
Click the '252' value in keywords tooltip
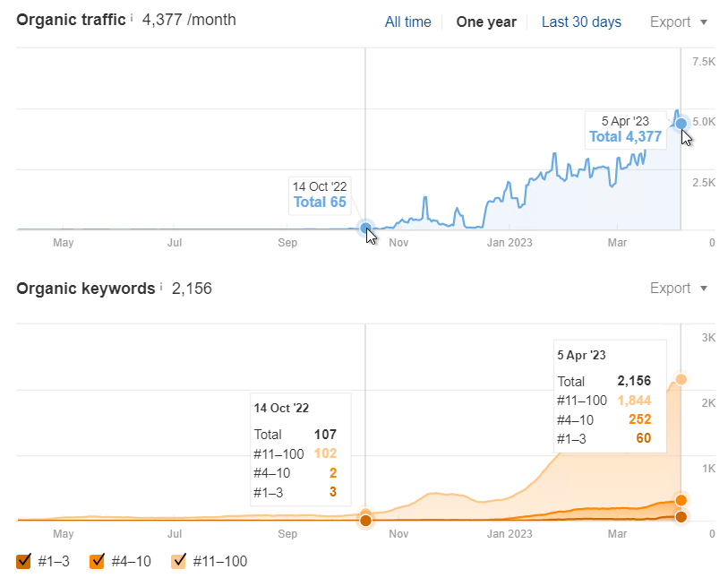pyautogui.click(x=639, y=419)
